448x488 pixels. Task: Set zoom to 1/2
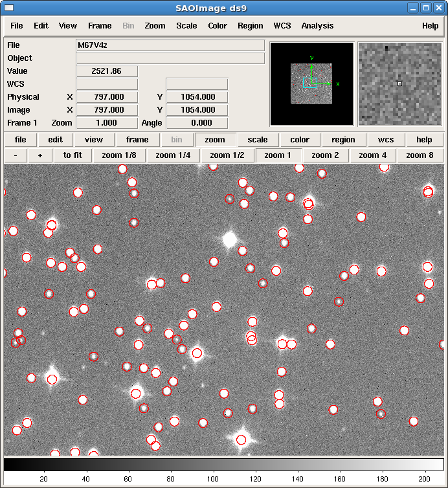227,155
